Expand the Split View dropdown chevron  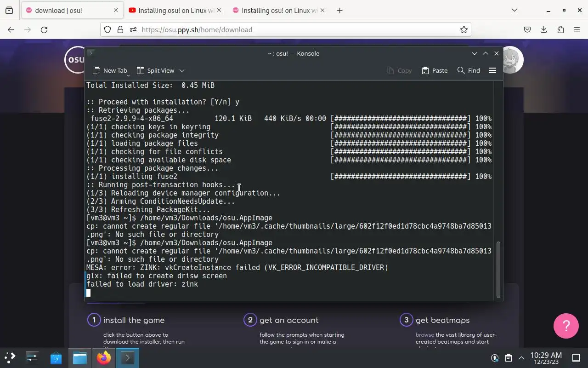coord(182,70)
